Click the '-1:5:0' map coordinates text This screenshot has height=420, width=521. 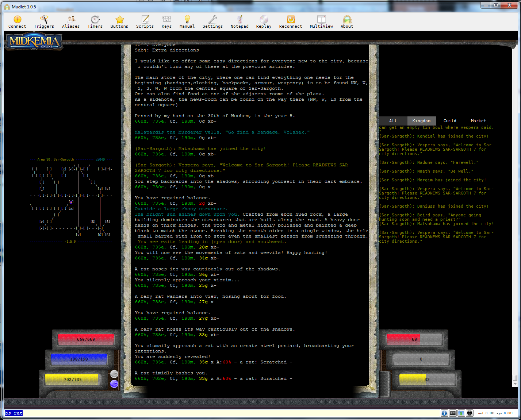[x=70, y=242]
